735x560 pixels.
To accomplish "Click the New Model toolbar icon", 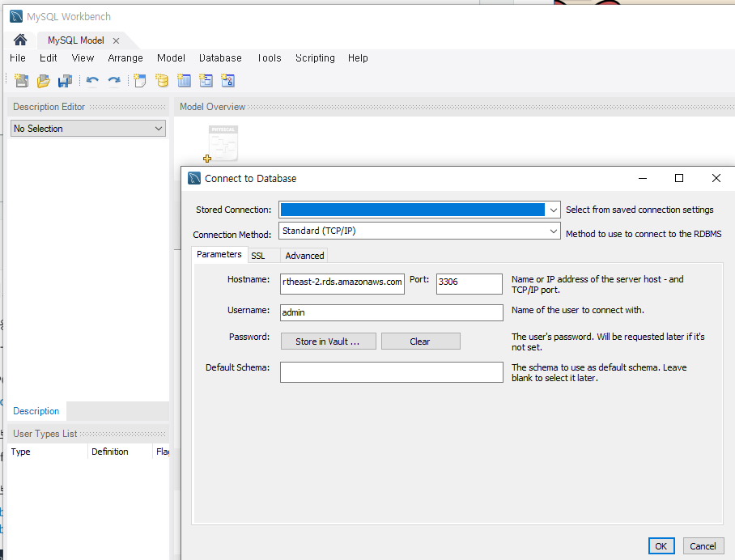I will pos(21,81).
